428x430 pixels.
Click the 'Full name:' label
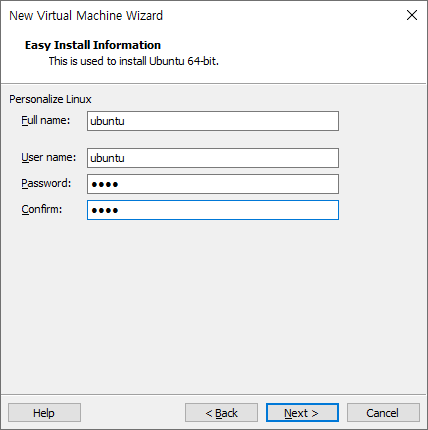coord(46,120)
